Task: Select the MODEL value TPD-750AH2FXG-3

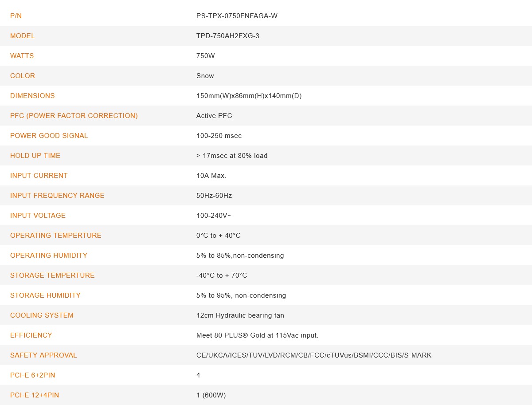Action: 228,36
